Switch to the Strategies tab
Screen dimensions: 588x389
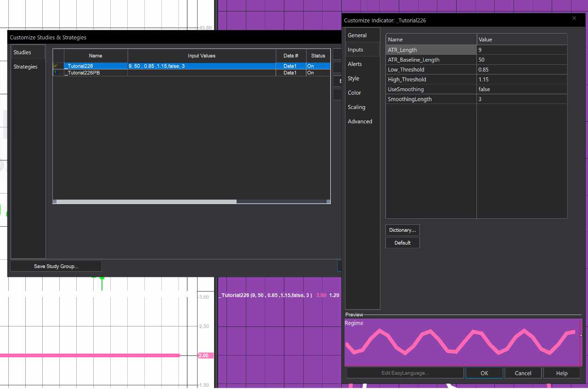pyautogui.click(x=28, y=67)
